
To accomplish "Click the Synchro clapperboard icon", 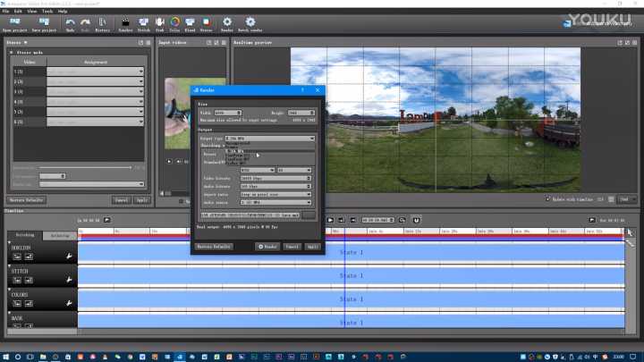I will coord(125,21).
